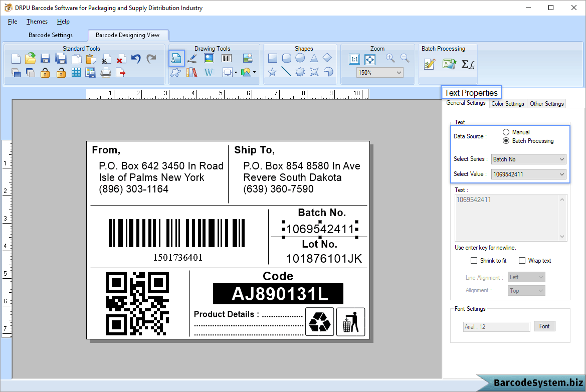Lock the selected object
586x392 pixels.
coord(45,73)
